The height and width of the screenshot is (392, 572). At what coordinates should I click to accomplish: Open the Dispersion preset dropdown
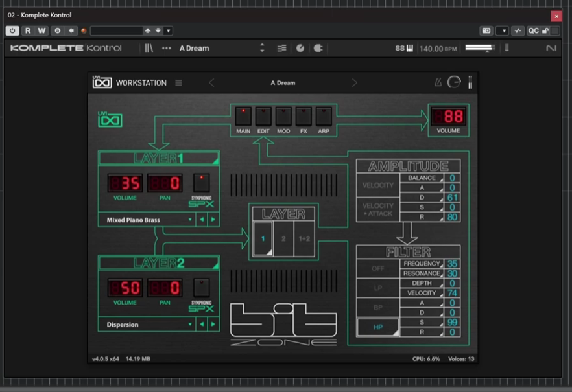point(147,324)
